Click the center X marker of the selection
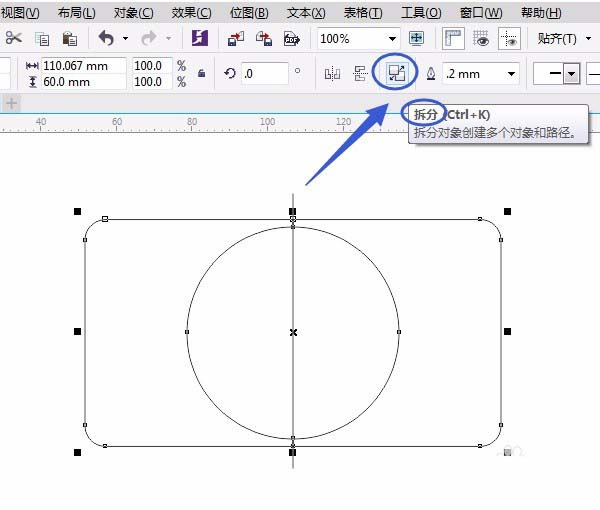This screenshot has height=510, width=600. [x=293, y=332]
